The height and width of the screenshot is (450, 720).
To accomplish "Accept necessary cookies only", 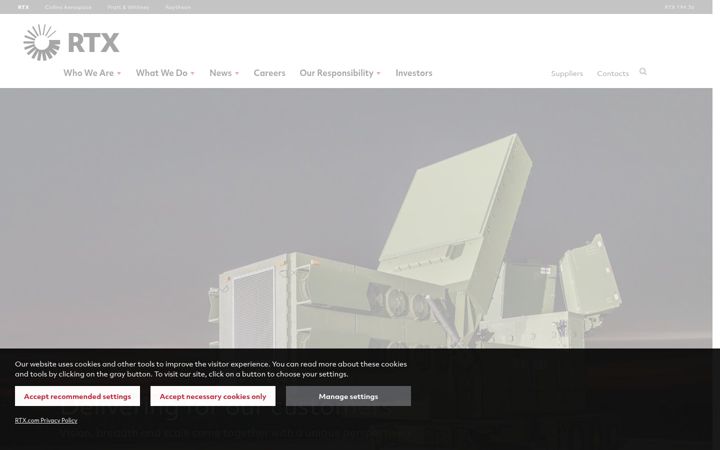I will click(x=213, y=396).
